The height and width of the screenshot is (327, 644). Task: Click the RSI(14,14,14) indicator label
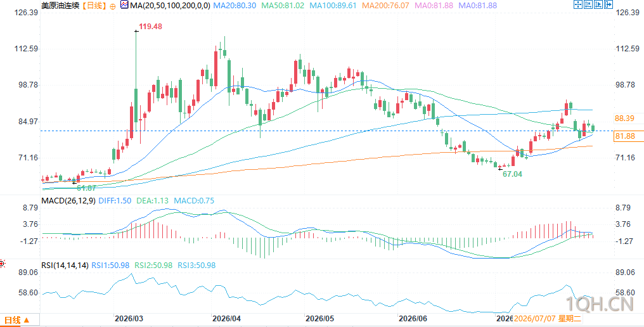point(65,266)
